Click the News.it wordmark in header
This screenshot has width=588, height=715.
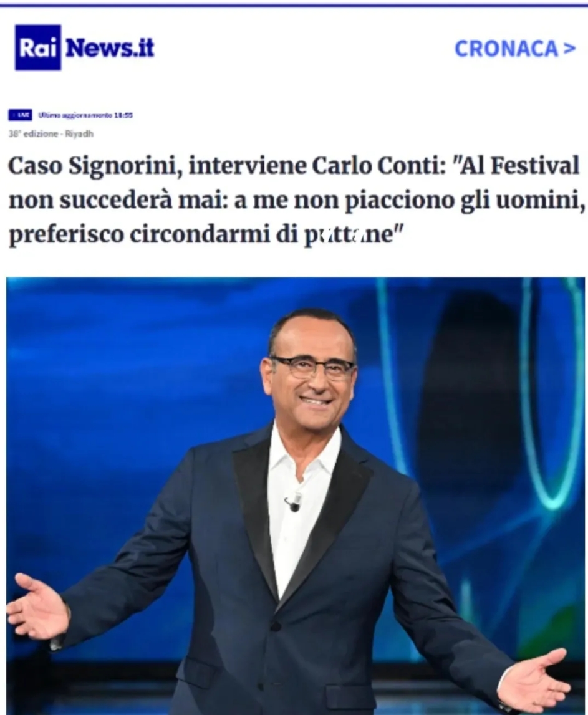110,47
